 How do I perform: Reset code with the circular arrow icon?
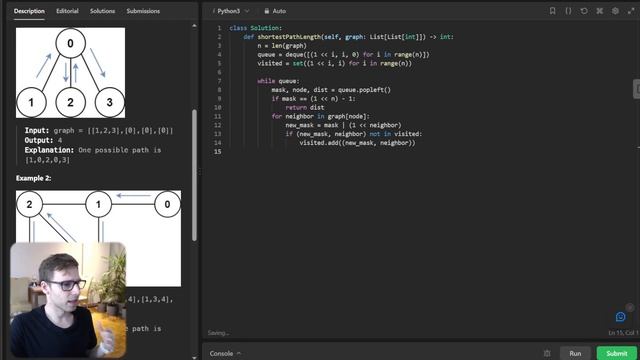pos(584,11)
